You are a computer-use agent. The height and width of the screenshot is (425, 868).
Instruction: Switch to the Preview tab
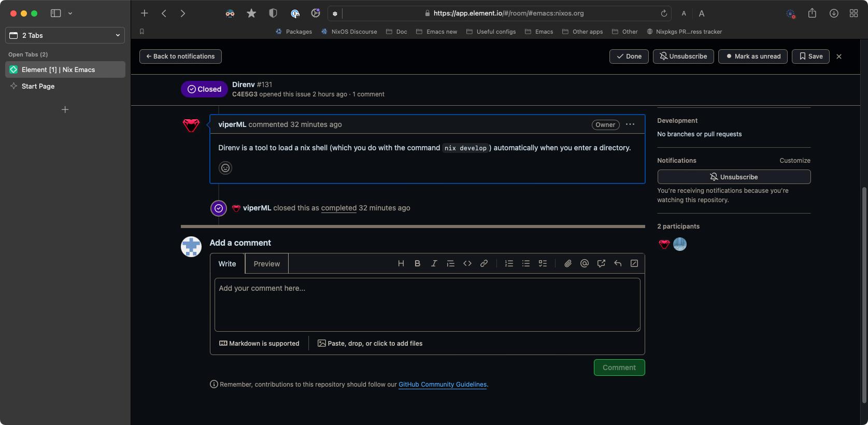[267, 264]
